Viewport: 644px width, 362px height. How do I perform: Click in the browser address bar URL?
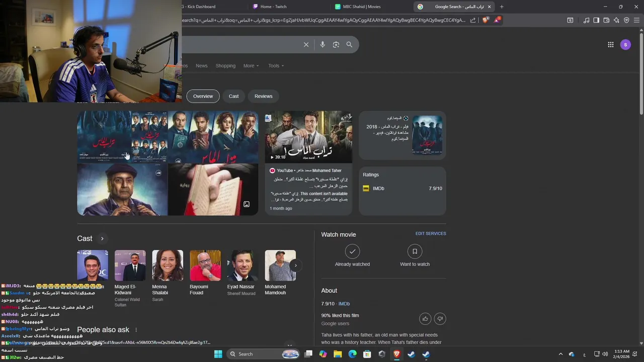(324, 20)
